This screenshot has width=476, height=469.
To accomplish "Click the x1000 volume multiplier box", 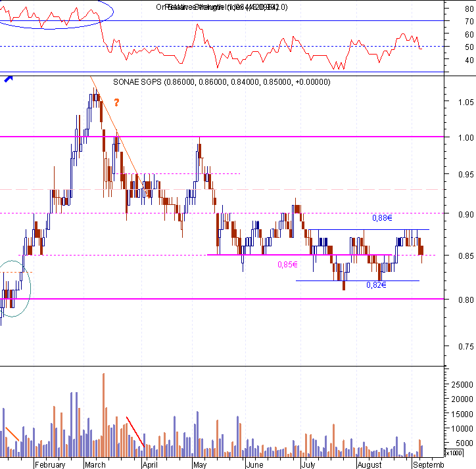I will click(454, 453).
